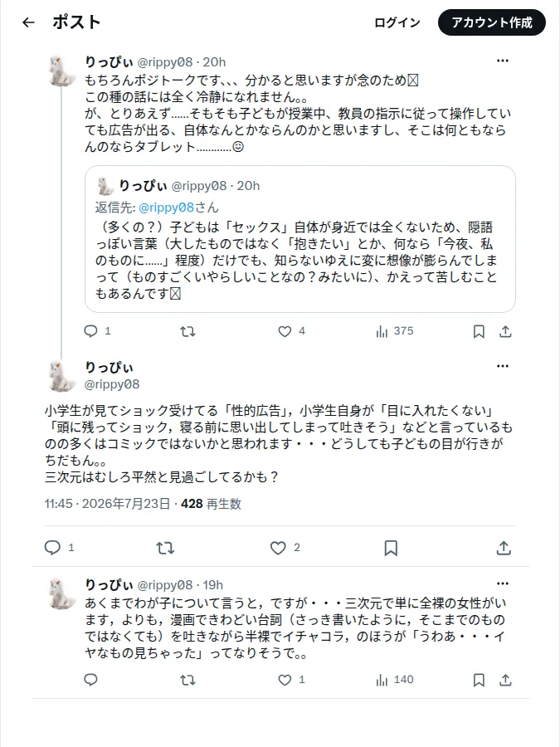
Task: Like the main post with 2 likes
Action: pos(285,548)
